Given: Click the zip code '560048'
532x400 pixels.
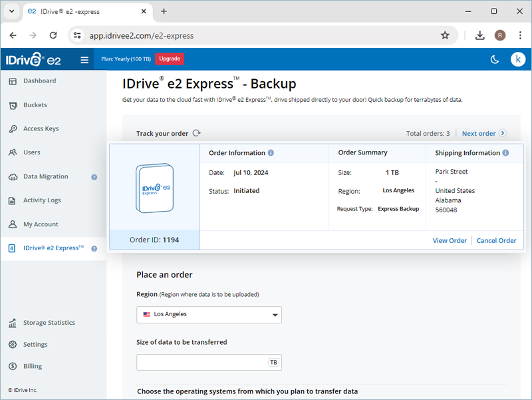Looking at the screenshot, I should 446,210.
